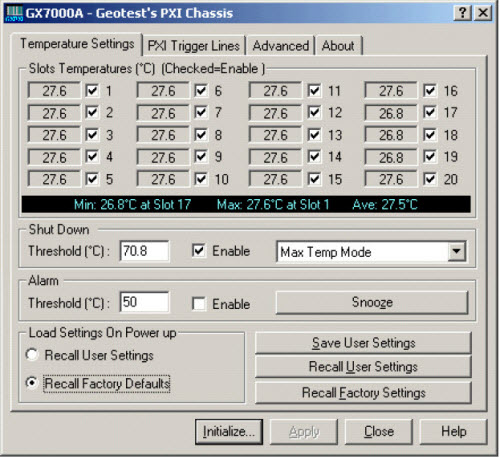
Task: Open the About tab
Action: pos(338,46)
